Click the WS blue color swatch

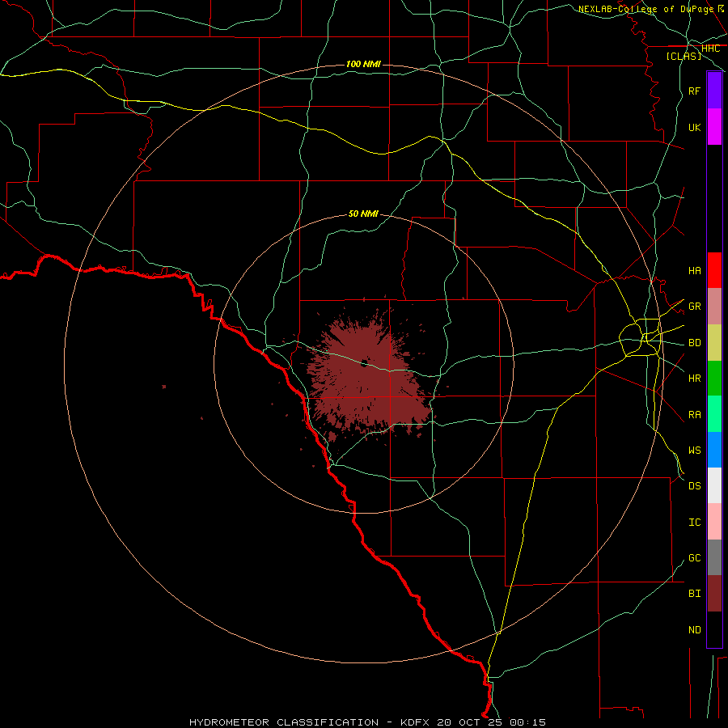point(714,450)
